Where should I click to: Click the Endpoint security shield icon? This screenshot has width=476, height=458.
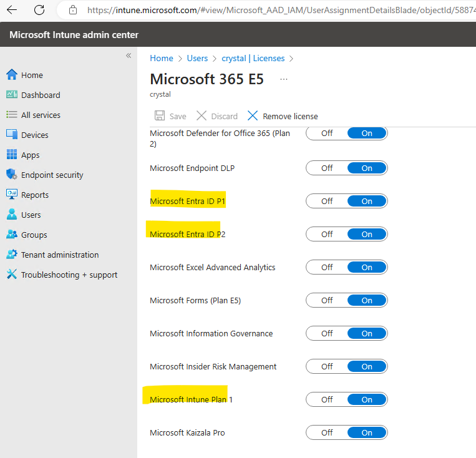pos(12,174)
